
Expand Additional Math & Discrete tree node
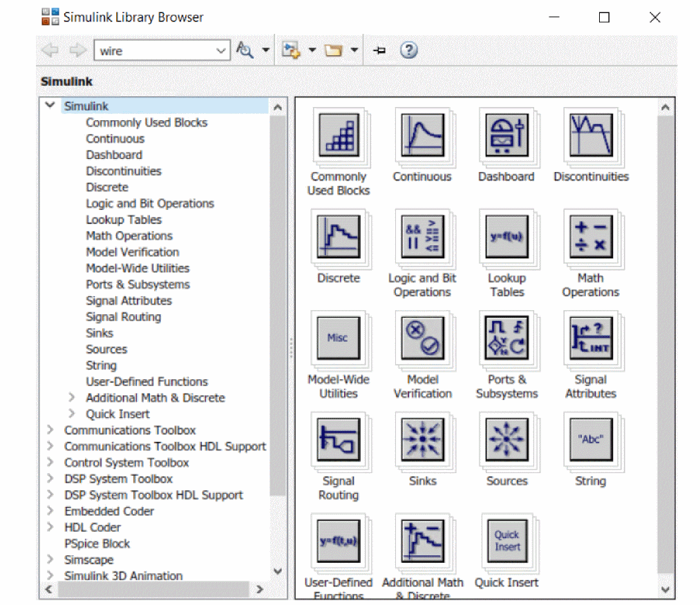(x=71, y=397)
